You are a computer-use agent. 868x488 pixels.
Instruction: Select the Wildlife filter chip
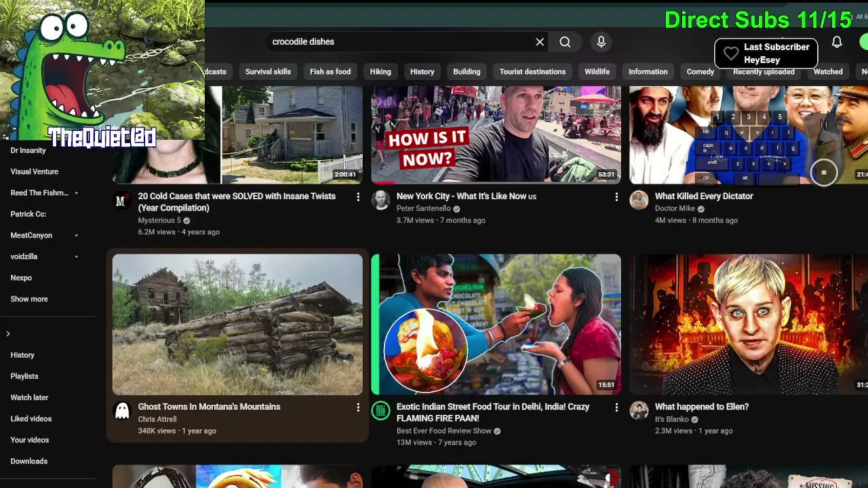coord(597,72)
